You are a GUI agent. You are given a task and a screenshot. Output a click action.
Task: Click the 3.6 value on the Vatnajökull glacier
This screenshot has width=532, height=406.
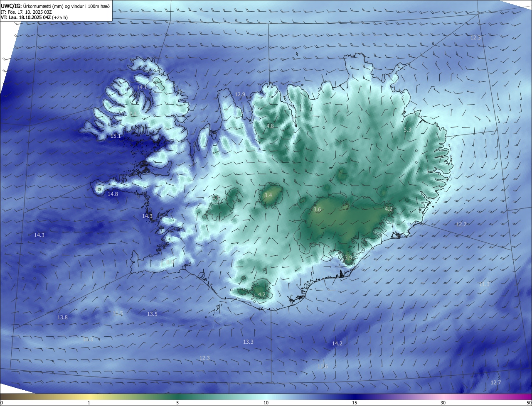pyautogui.click(x=317, y=210)
